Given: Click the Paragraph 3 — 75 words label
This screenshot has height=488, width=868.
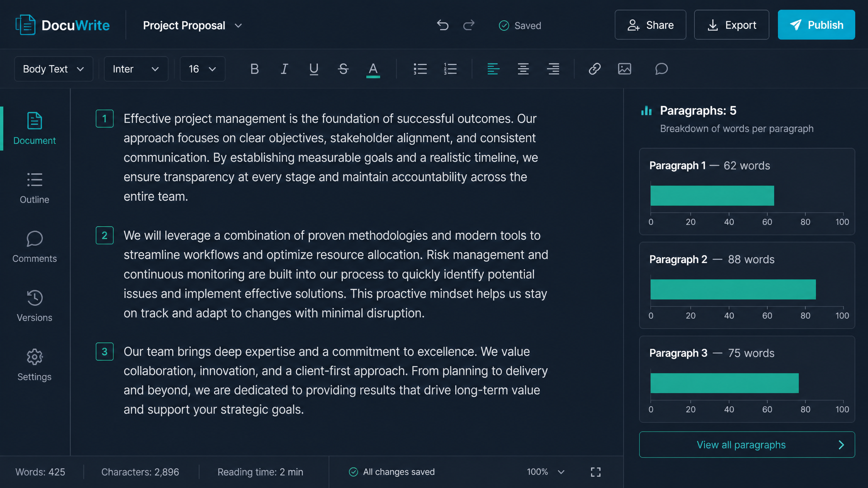Looking at the screenshot, I should (x=712, y=353).
